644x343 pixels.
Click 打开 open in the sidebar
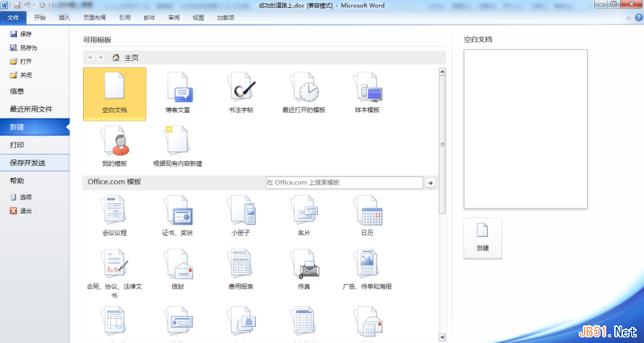[21, 61]
